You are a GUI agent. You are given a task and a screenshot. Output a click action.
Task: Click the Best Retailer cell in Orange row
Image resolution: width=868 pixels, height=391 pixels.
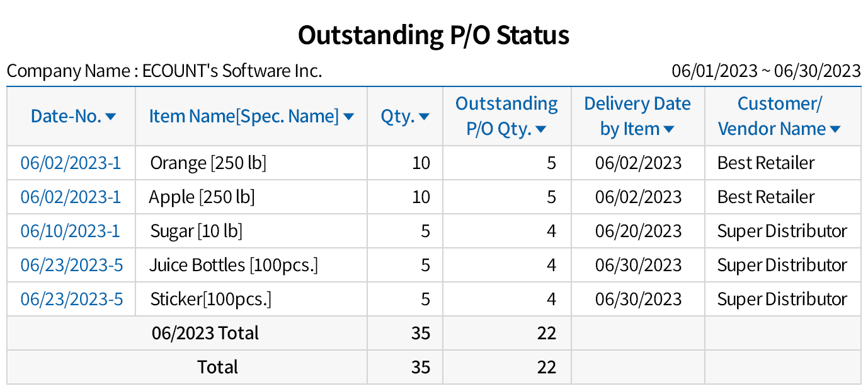pyautogui.click(x=765, y=163)
